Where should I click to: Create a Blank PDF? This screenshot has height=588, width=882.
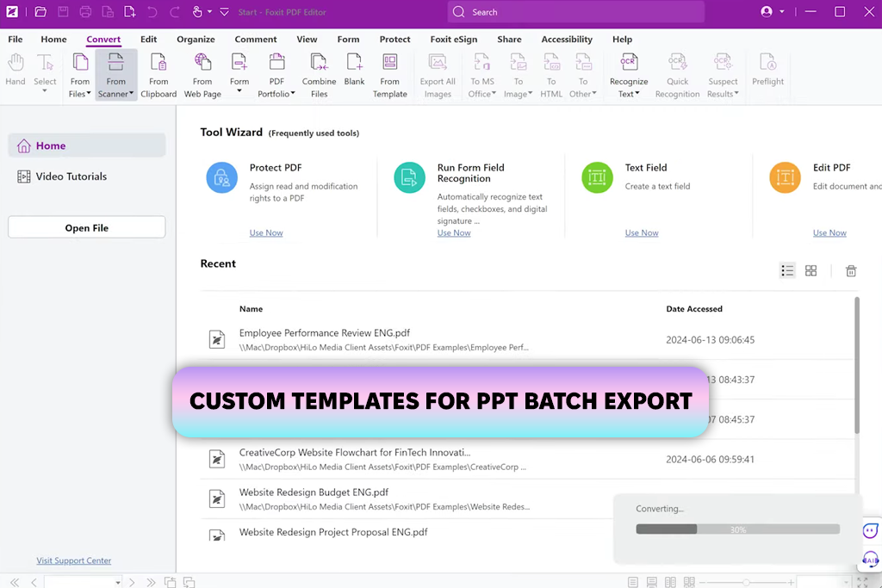(354, 70)
